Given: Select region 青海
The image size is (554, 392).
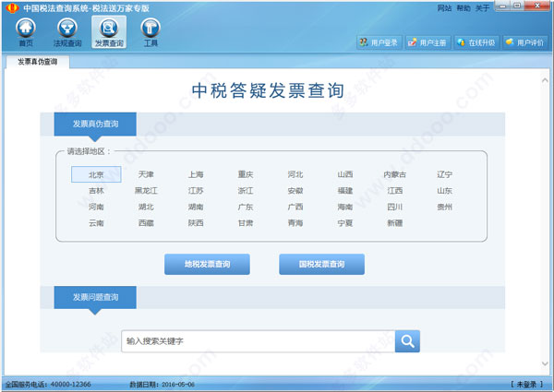Looking at the screenshot, I should [295, 223].
